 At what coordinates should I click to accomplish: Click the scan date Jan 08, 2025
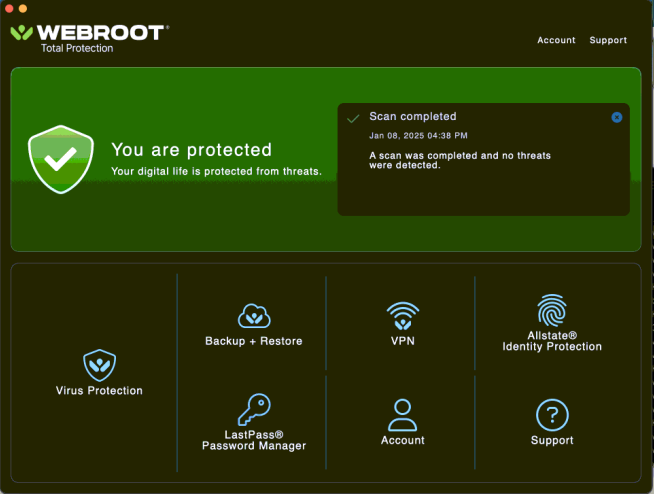pos(418,136)
